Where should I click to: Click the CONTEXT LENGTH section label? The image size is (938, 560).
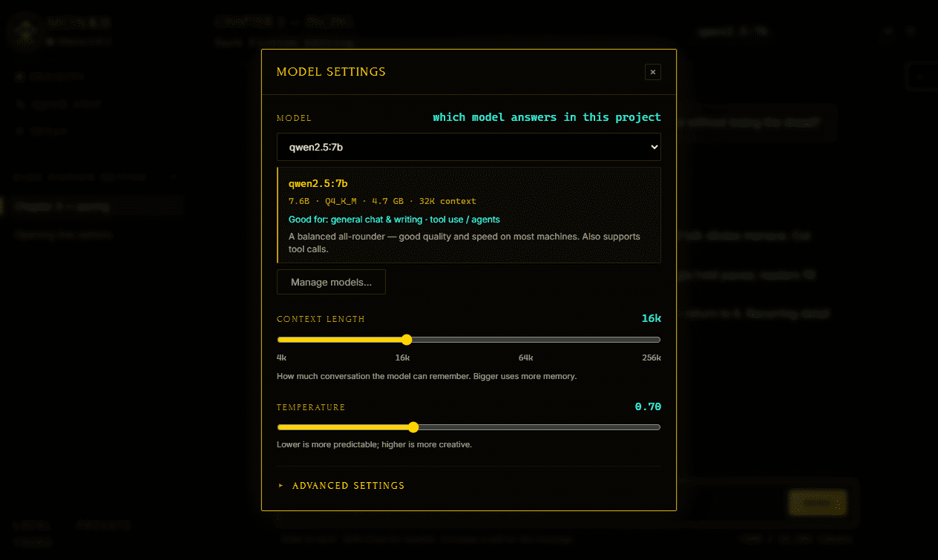tap(321, 319)
